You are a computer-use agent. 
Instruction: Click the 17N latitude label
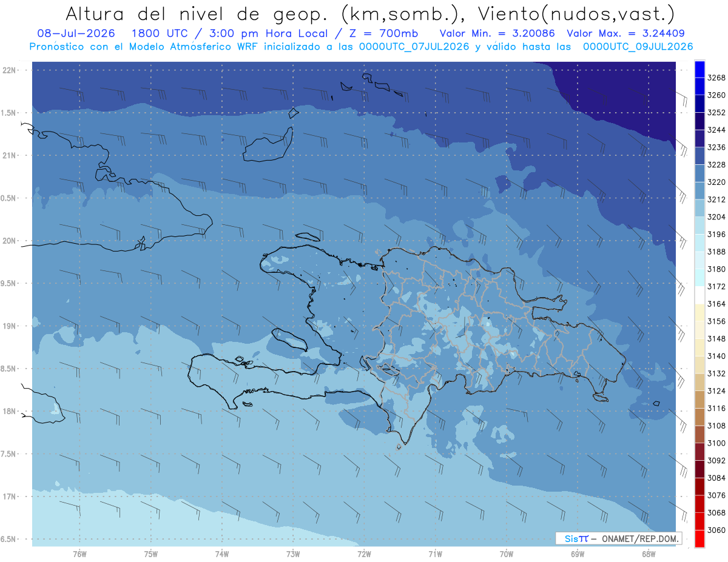(10, 497)
